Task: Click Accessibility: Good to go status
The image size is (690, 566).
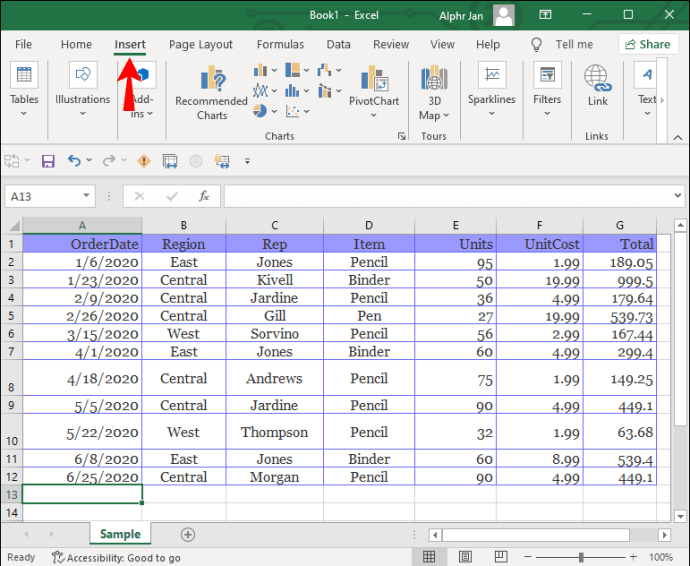Action: (116, 558)
